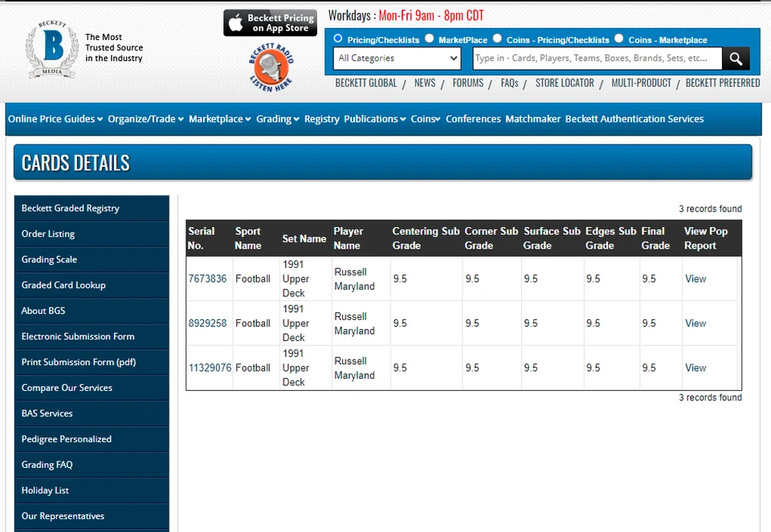Open Beckett Graded Registry sidebar item

point(92,209)
